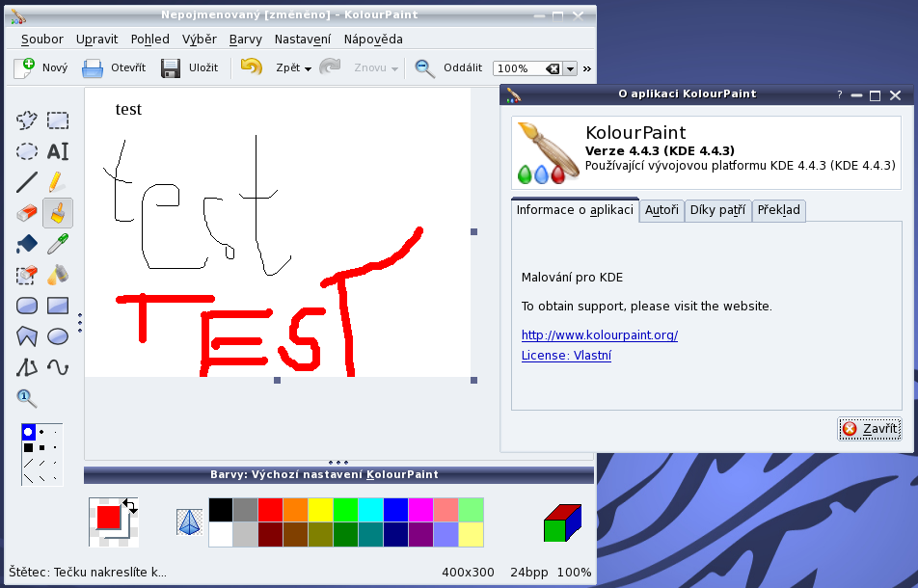Select the Eraser tool
This screenshot has width=918, height=588.
click(26, 213)
